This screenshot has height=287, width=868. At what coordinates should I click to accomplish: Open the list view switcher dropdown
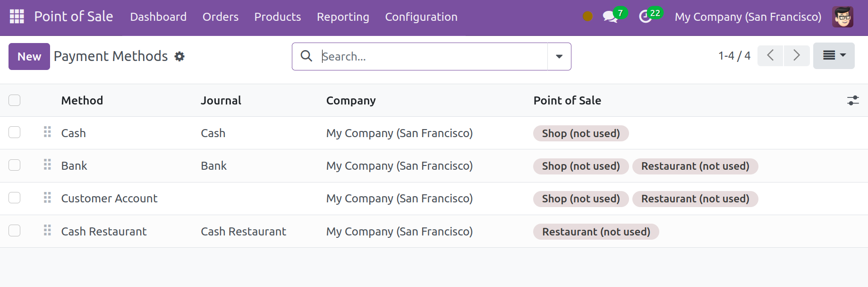pos(834,56)
